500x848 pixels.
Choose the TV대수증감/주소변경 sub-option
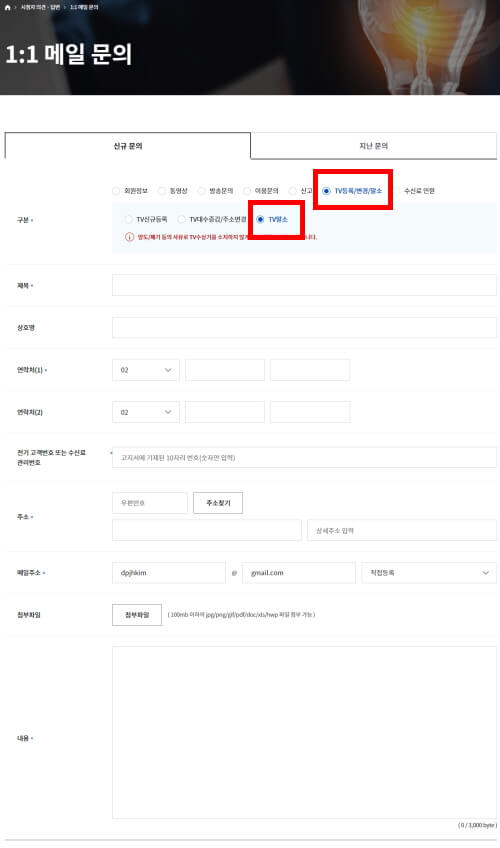click(182, 220)
